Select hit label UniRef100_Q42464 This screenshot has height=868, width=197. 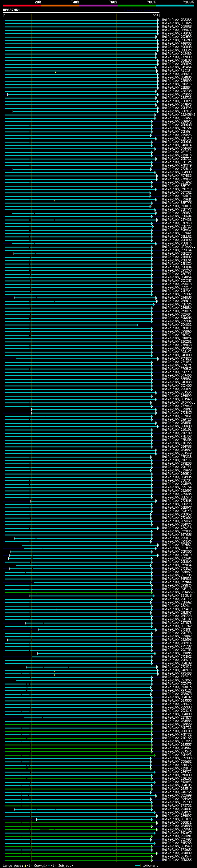pyautogui.click(x=177, y=67)
